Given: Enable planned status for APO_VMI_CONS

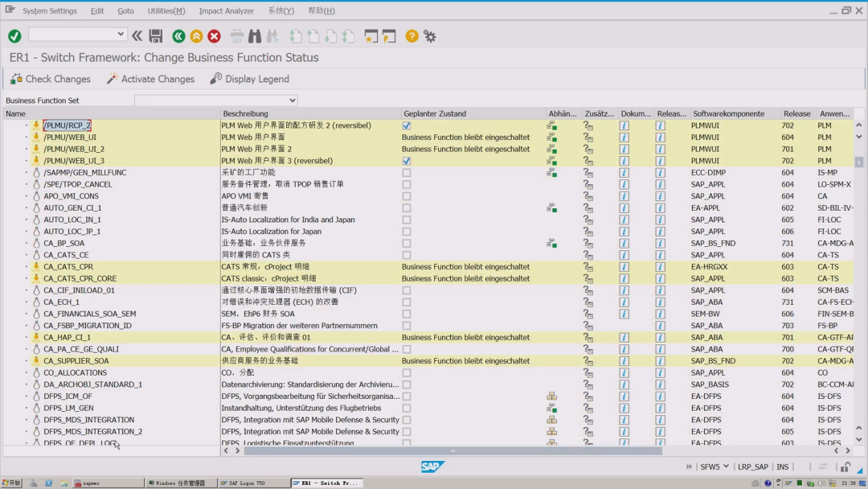Looking at the screenshot, I should [x=407, y=196].
